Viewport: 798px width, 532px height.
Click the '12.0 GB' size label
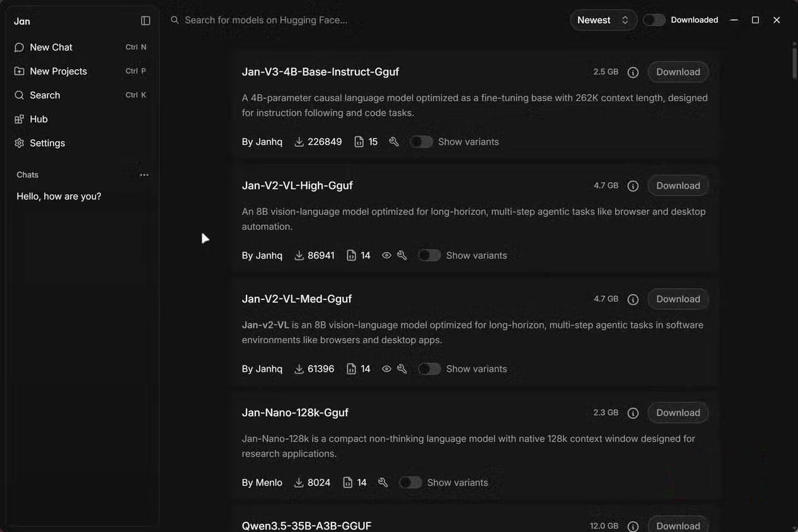(604, 526)
